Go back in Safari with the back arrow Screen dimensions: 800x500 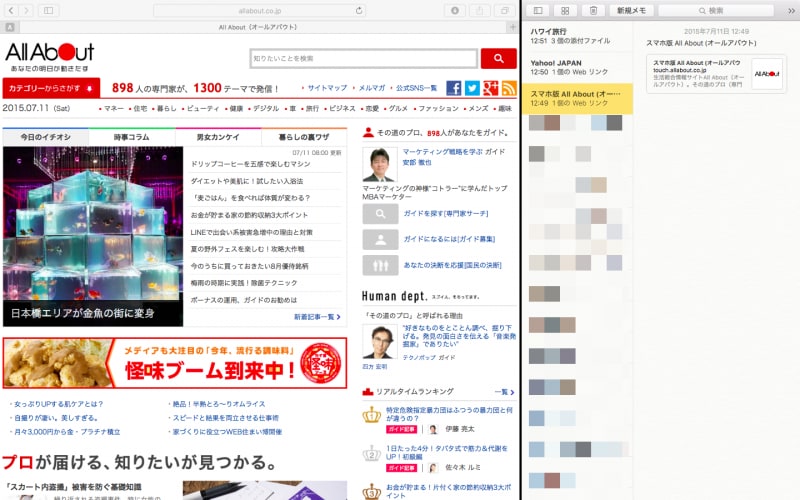pos(11,10)
